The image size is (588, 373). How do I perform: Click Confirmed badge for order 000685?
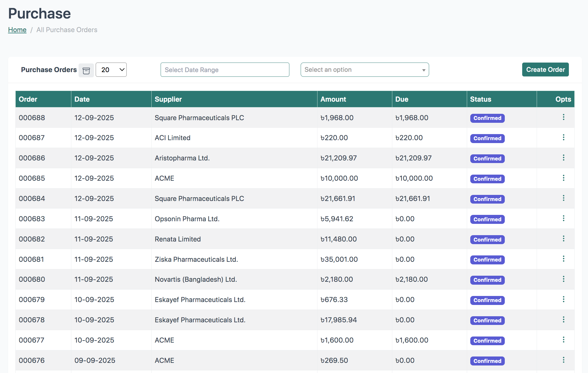coord(487,179)
